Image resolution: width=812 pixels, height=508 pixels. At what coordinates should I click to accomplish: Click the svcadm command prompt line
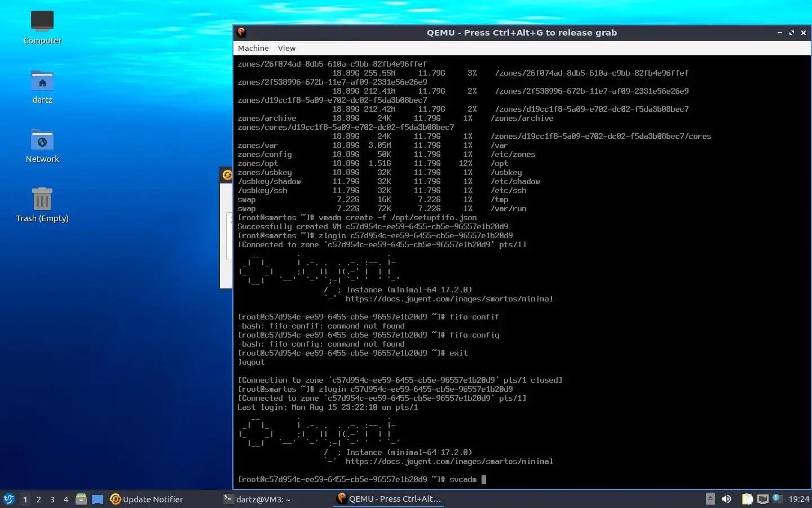click(361, 479)
